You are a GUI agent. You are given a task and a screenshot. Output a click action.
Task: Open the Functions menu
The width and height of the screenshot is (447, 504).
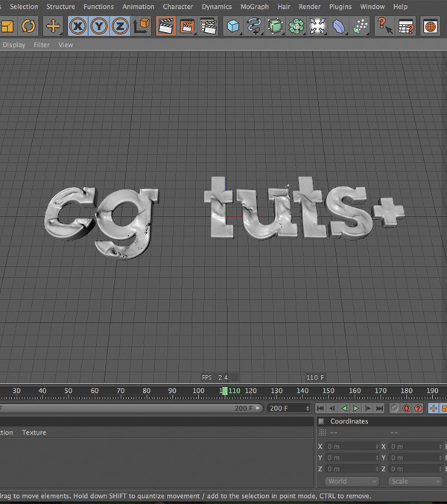(x=98, y=7)
